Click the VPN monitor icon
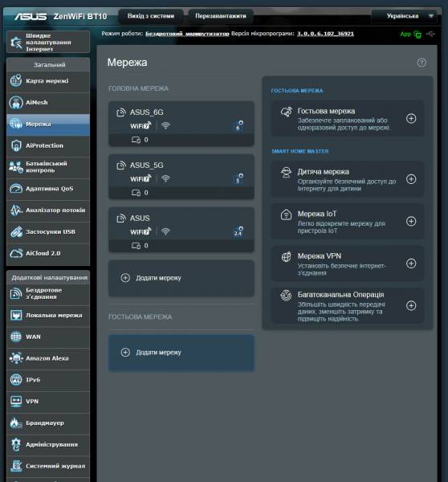 (16, 402)
